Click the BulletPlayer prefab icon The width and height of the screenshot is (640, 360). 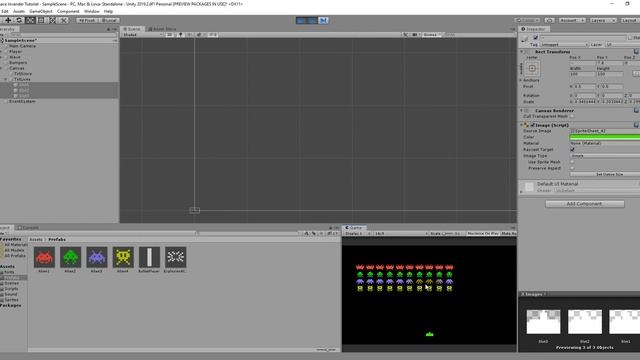point(149,257)
